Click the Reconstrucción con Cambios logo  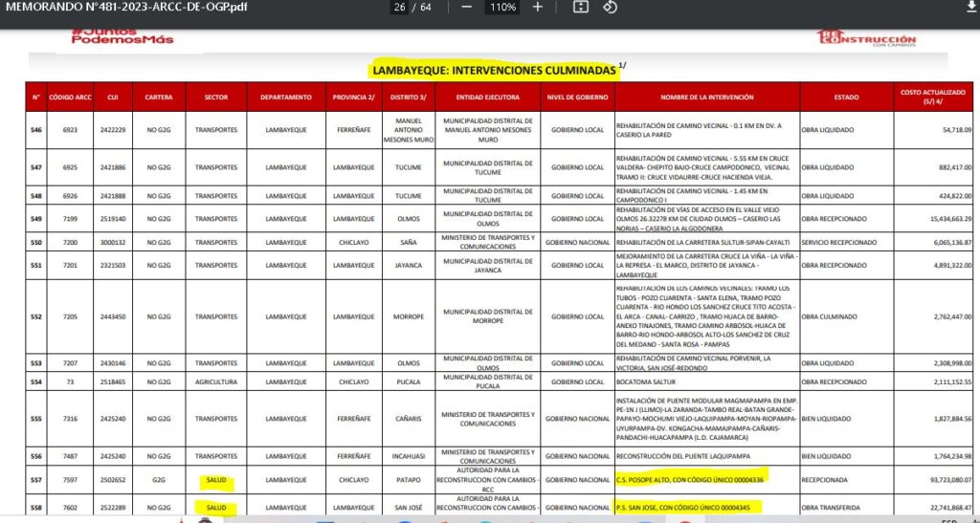[x=866, y=37]
